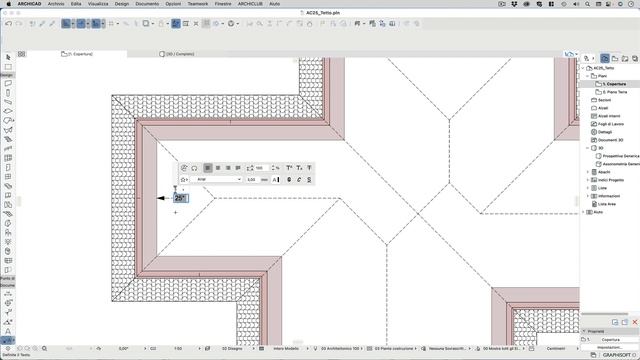Open the Archivio menu
Image resolution: width=640 pixels, height=360 pixels.
[x=56, y=4]
